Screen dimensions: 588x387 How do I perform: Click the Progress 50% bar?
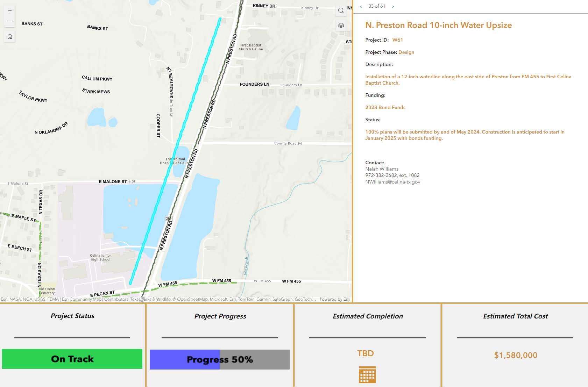[220, 359]
